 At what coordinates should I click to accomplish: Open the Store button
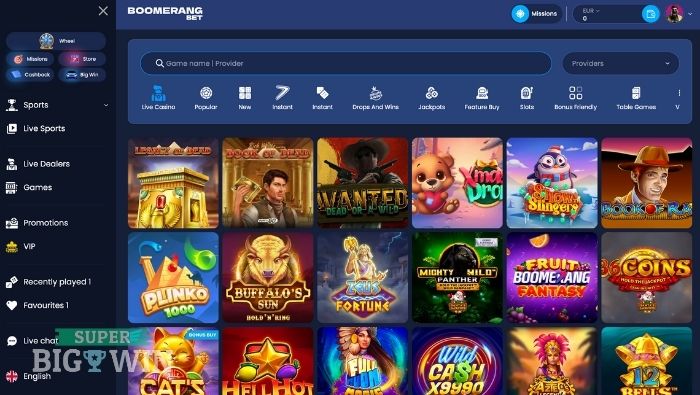pyautogui.click(x=82, y=59)
